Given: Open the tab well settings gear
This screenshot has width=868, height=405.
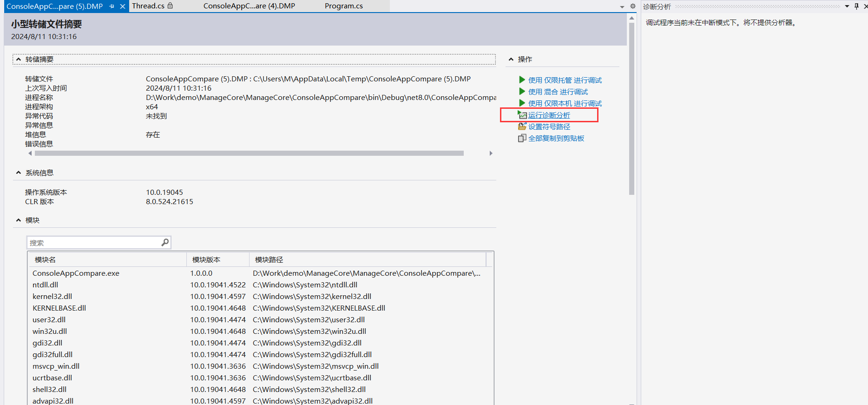Looking at the screenshot, I should tap(632, 7).
